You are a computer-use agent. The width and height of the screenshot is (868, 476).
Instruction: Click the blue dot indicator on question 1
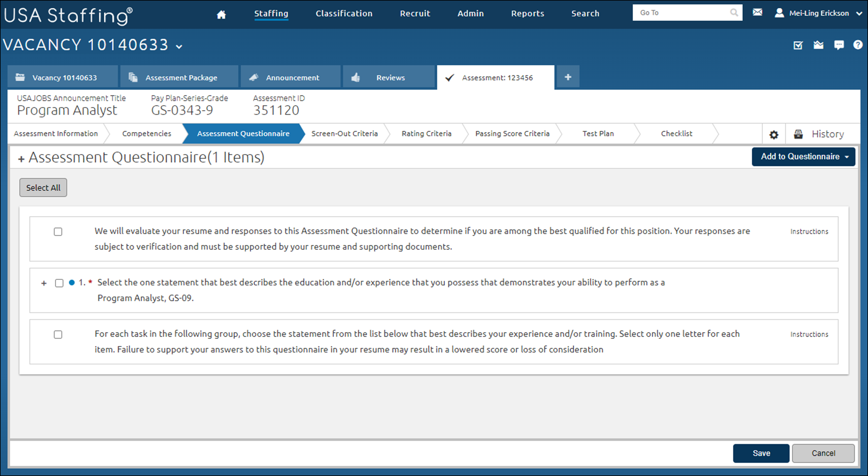point(72,283)
